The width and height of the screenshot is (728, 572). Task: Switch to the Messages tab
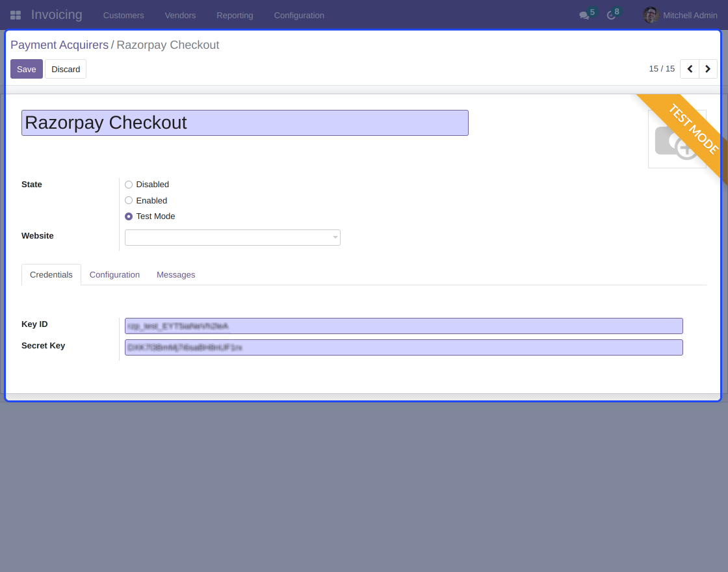[176, 275]
